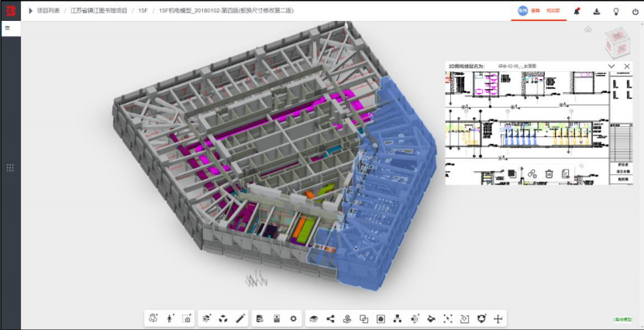Image resolution: width=644 pixels, height=330 pixels.
Task: Select the paint bucket color tool
Action: (431, 318)
